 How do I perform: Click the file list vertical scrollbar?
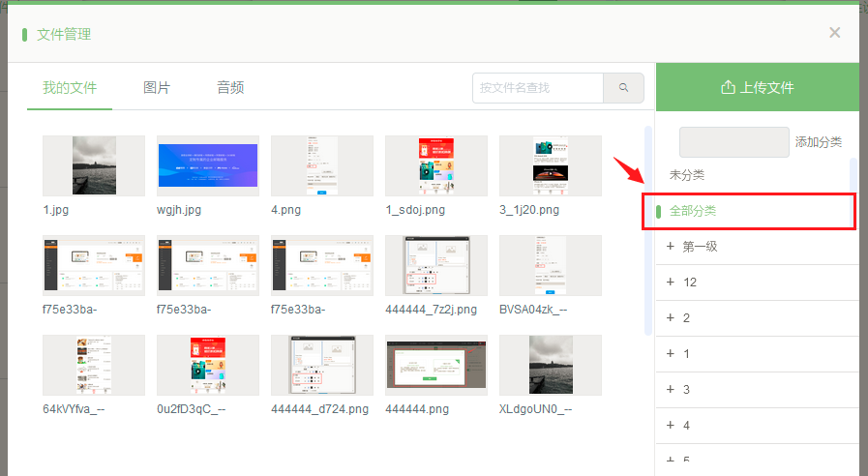(x=647, y=230)
